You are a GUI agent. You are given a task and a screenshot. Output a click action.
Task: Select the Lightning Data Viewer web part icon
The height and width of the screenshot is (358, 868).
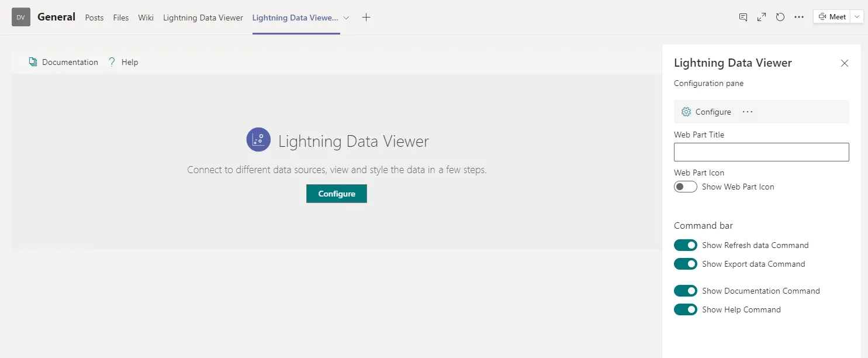(258, 139)
